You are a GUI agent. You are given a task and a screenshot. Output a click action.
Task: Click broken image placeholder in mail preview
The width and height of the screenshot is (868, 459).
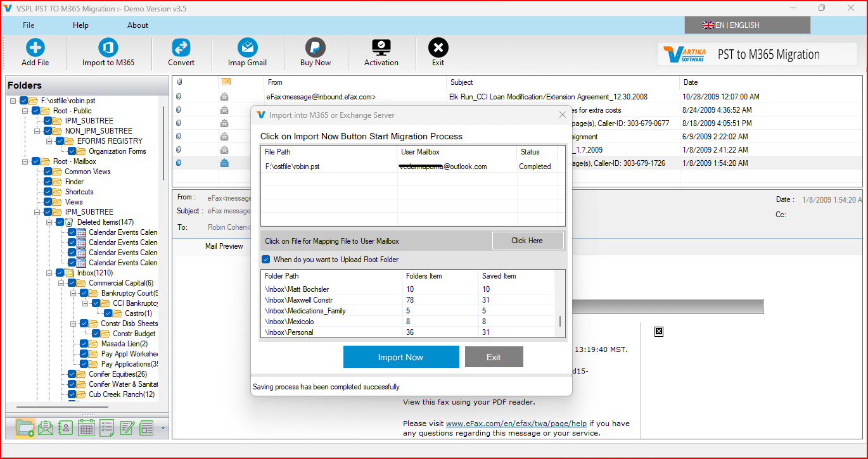pyautogui.click(x=659, y=332)
